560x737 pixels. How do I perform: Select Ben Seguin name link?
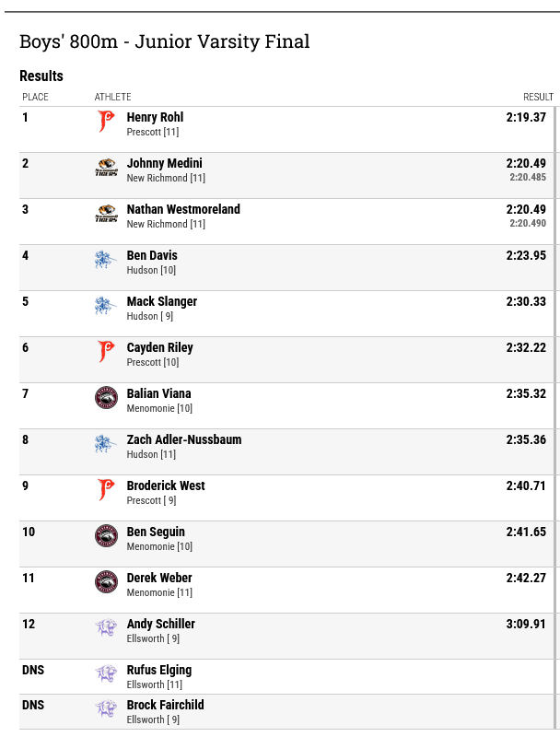coord(156,532)
